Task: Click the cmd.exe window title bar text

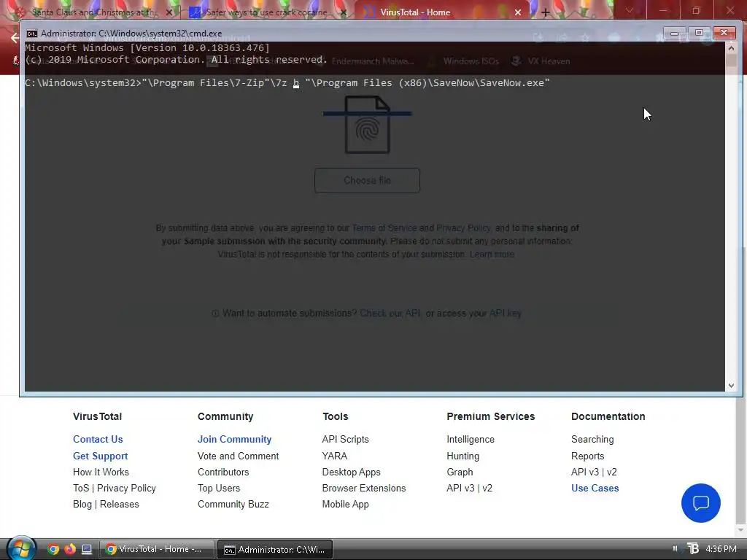Action: point(131,34)
